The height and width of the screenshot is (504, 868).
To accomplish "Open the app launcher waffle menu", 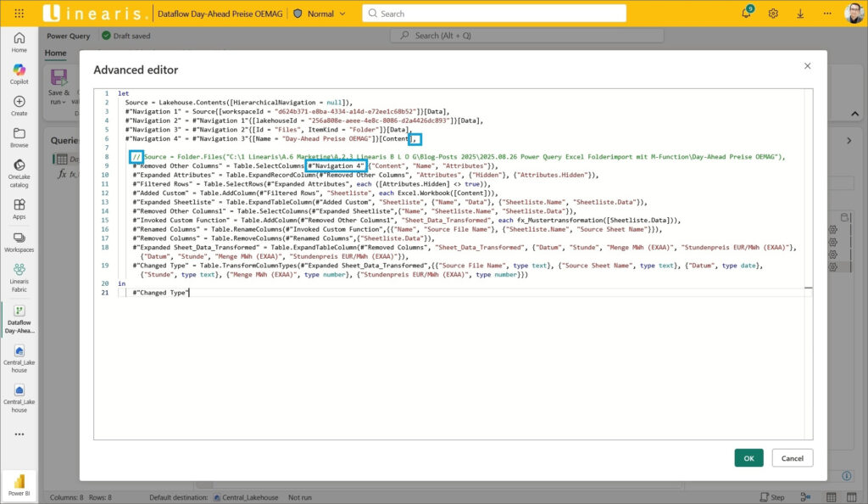I will click(x=19, y=14).
